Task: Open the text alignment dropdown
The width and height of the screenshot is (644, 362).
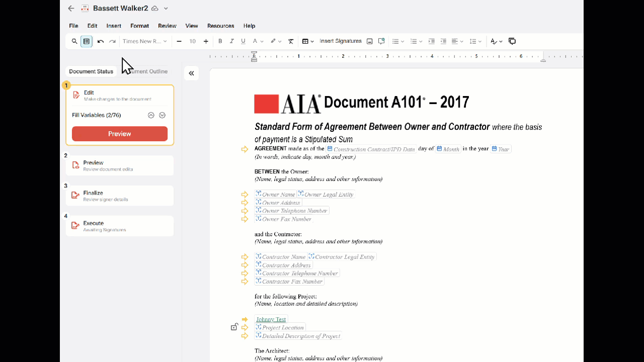Action: click(457, 41)
